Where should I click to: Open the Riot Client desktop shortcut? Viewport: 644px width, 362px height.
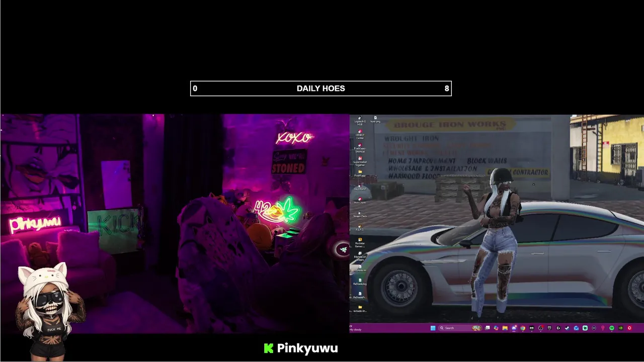pos(360,200)
